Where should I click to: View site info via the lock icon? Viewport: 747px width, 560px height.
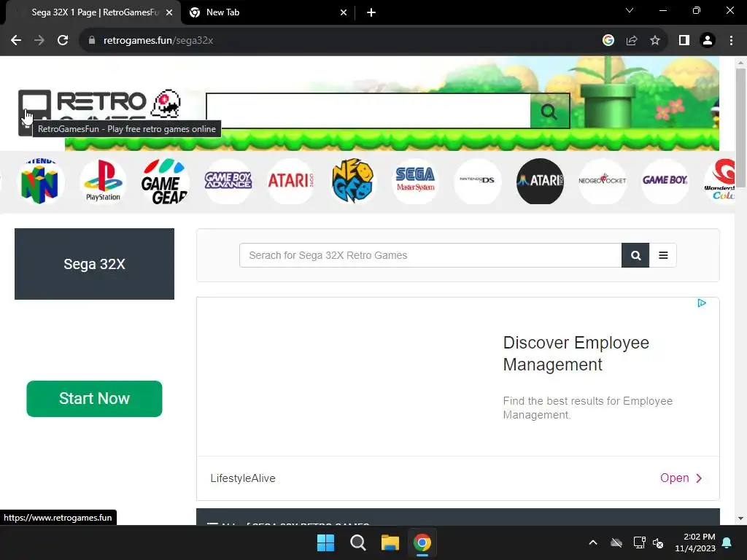pos(92,41)
